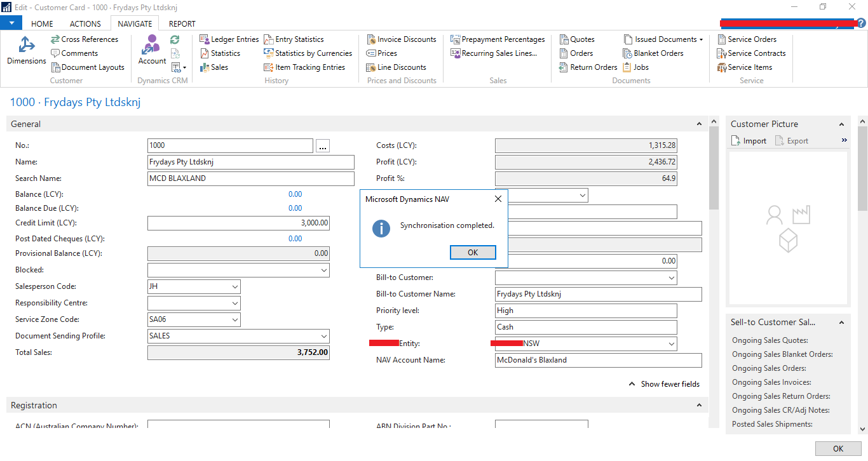868x461 pixels.
Task: Open Item Tracking Entries
Action: click(x=311, y=67)
